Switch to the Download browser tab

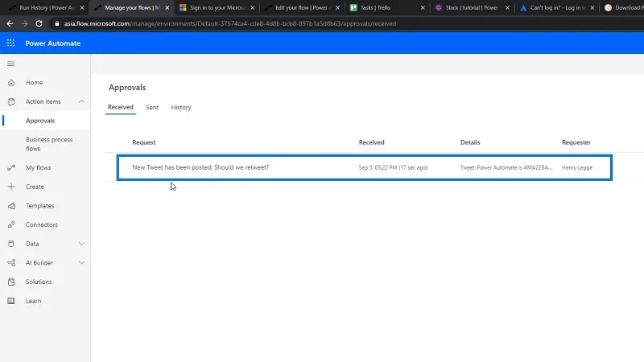click(623, 8)
